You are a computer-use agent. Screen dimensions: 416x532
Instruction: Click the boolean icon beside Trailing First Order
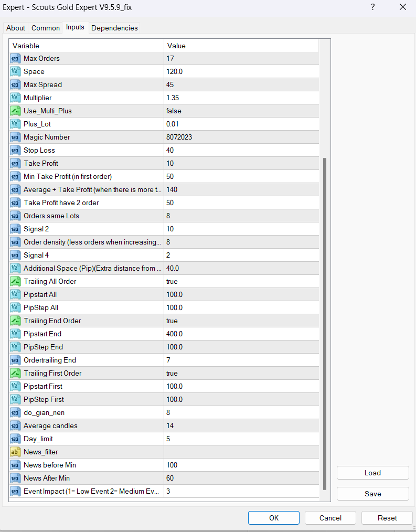[x=15, y=373]
